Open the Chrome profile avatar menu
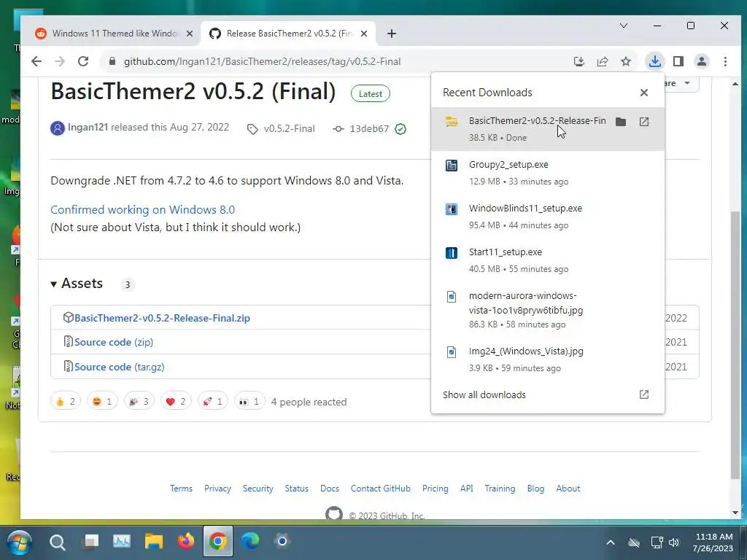Image resolution: width=747 pixels, height=560 pixels. (702, 61)
